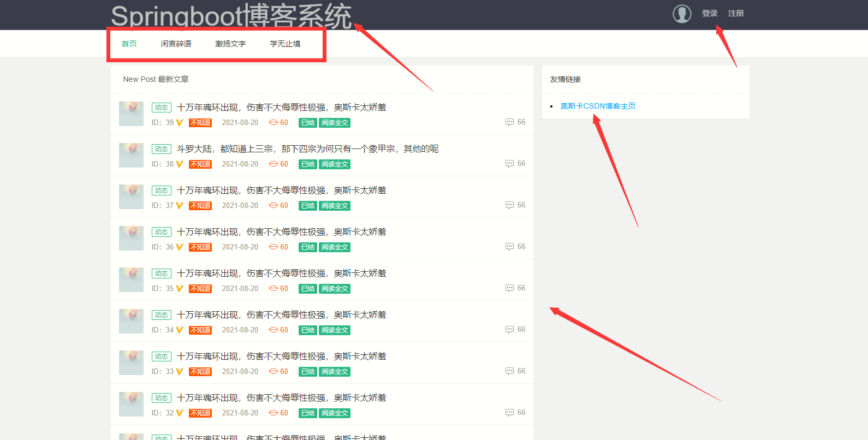Click the 2021-08-20 date on post ID 38

click(240, 164)
